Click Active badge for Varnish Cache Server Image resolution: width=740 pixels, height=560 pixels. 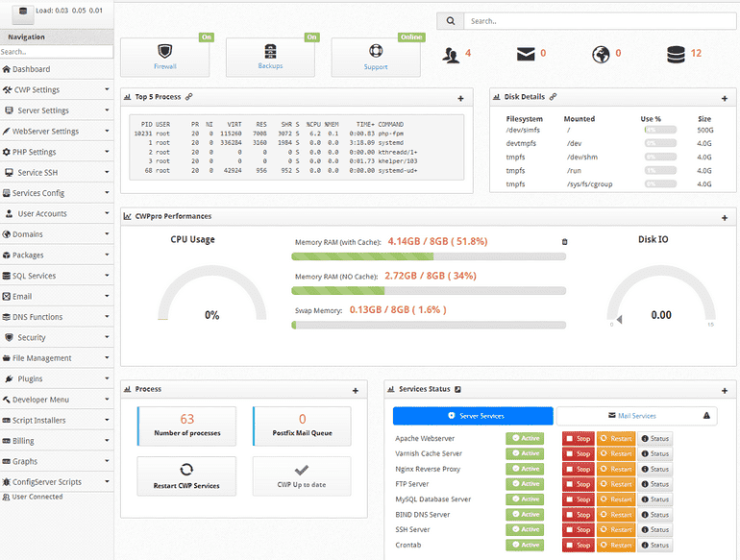pos(525,453)
